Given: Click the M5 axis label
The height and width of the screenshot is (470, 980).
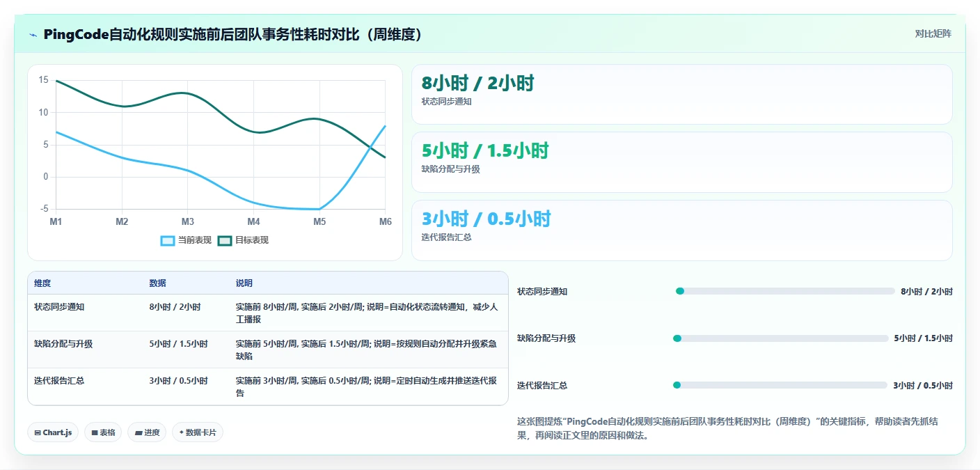Looking at the screenshot, I should pyautogui.click(x=319, y=221).
